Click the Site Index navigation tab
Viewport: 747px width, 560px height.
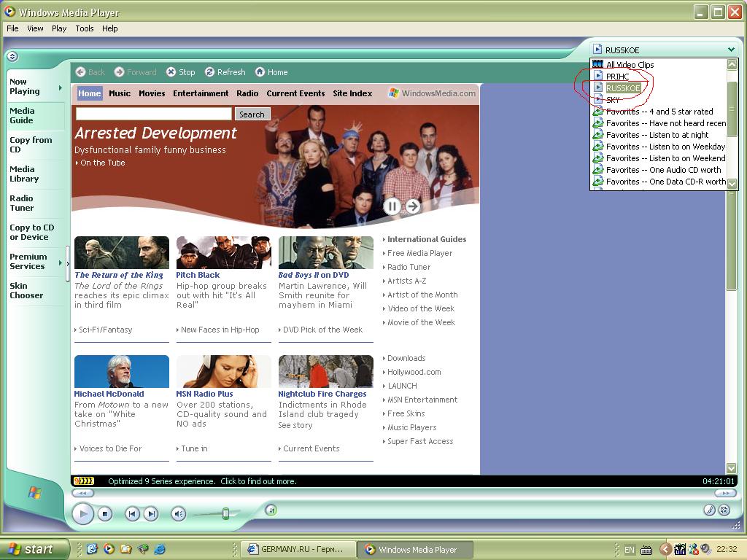click(x=352, y=93)
